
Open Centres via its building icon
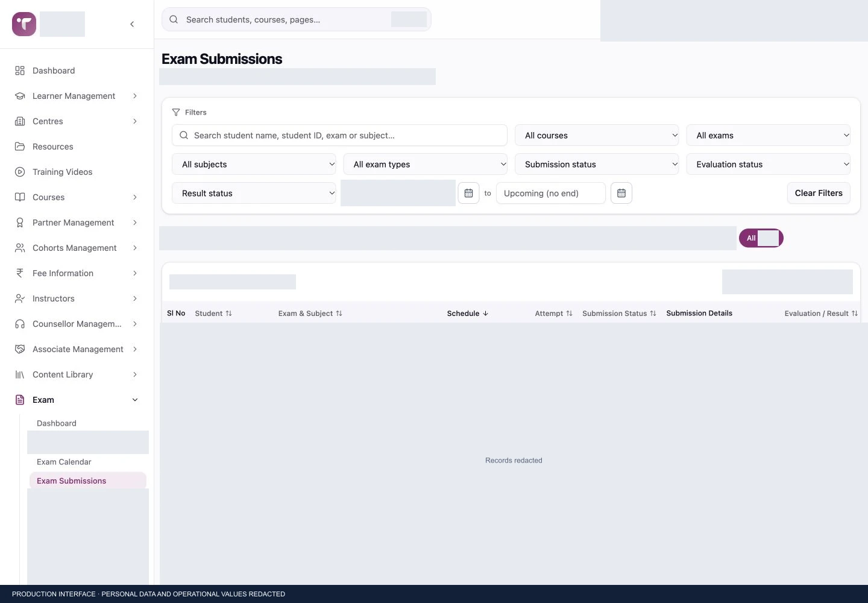(20, 121)
